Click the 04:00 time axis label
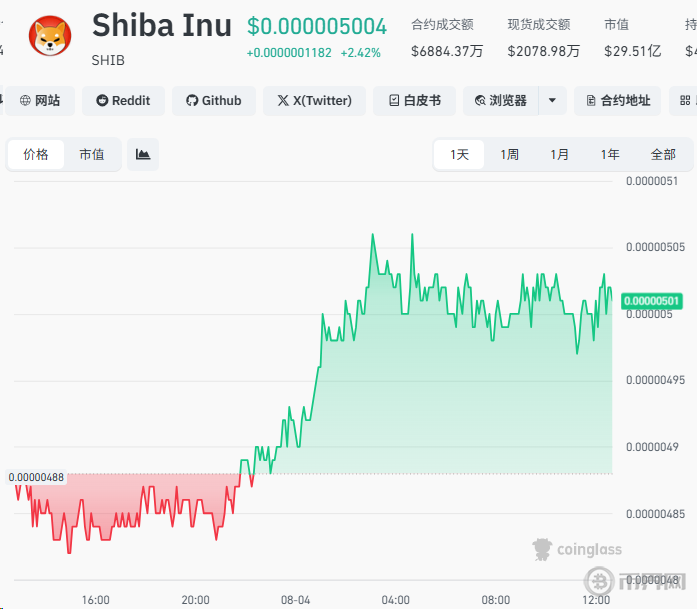Image resolution: width=697 pixels, height=609 pixels. pos(396,600)
